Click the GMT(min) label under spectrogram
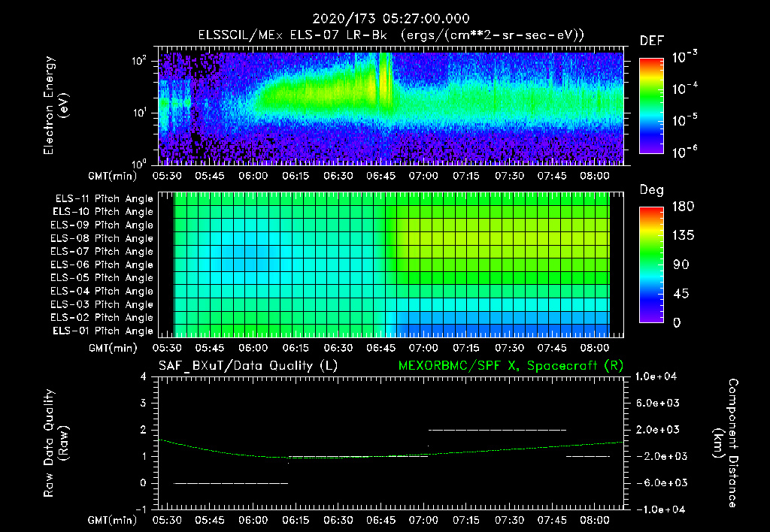770x532 pixels. (x=113, y=176)
